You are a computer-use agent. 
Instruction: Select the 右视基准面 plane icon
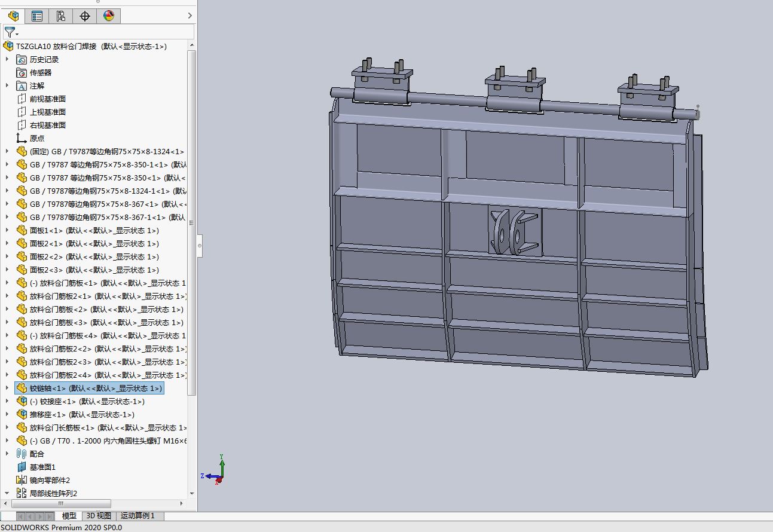pos(22,125)
